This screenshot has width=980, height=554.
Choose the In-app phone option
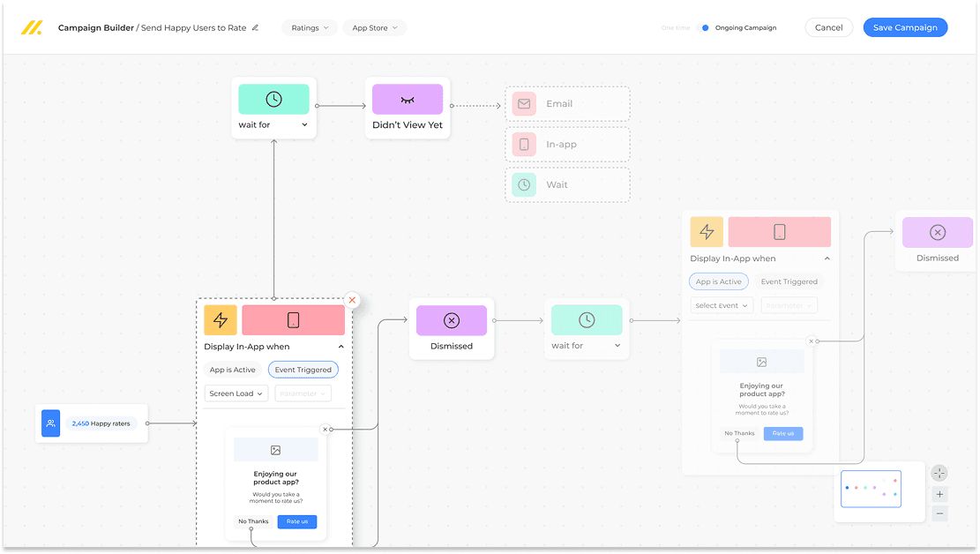567,145
